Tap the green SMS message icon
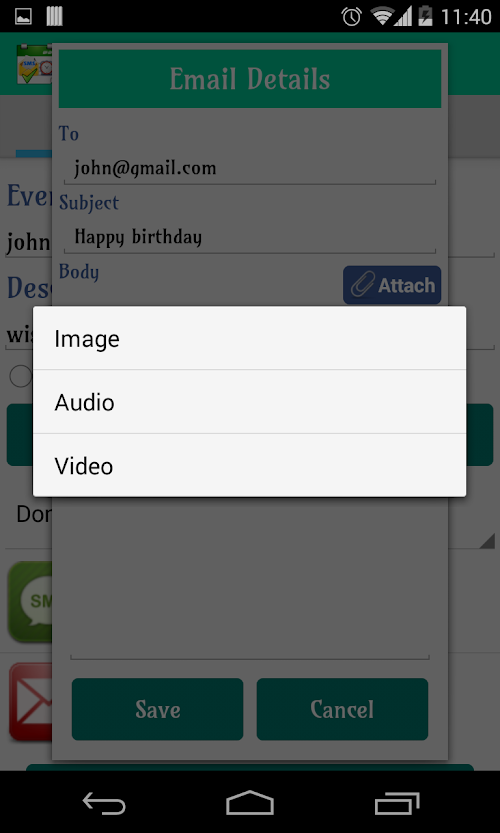500x833 pixels. (x=30, y=601)
